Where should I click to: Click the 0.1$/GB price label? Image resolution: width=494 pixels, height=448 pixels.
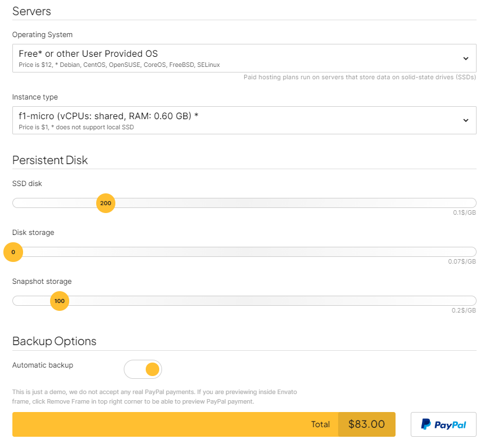(x=464, y=212)
